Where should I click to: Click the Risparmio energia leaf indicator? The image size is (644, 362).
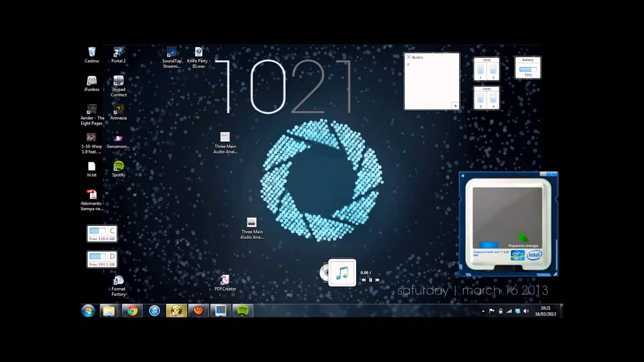[523, 237]
